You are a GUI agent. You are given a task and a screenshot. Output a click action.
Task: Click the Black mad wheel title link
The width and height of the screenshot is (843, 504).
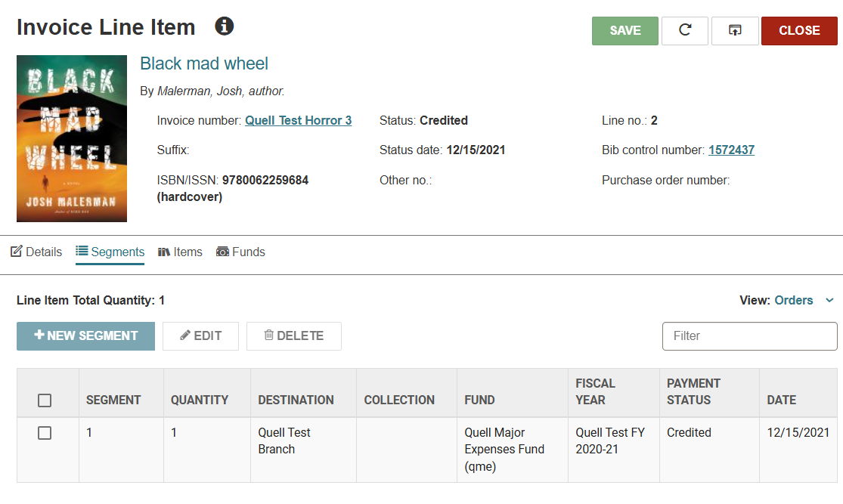click(204, 63)
